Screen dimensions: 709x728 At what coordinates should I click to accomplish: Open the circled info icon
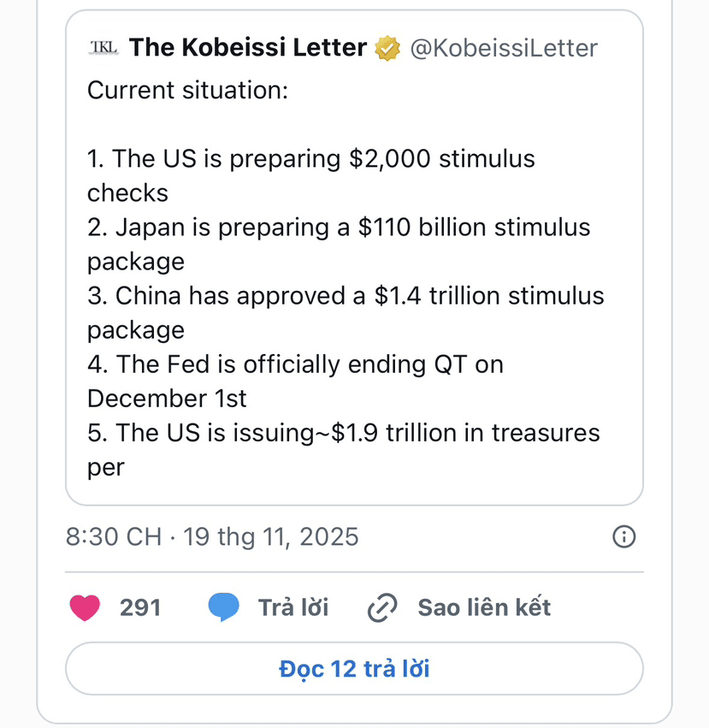pos(624,536)
